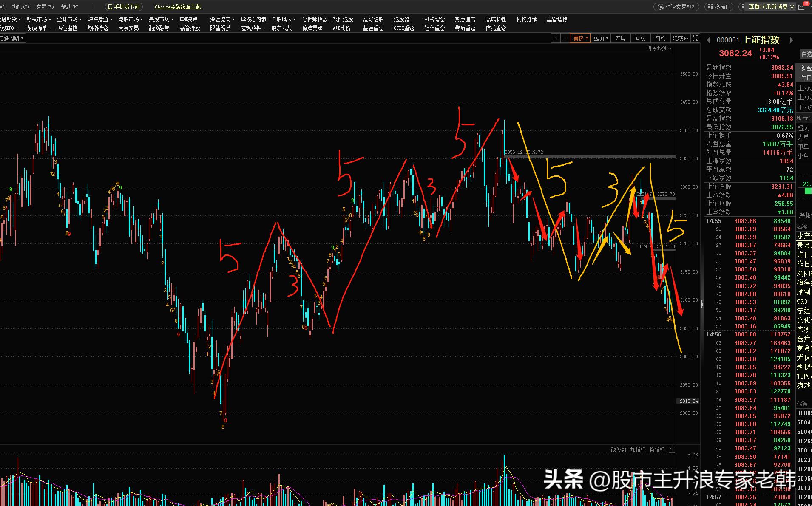The width and height of the screenshot is (812, 506).
Task: Close the volume indicator sub-panel
Action: [x=672, y=449]
